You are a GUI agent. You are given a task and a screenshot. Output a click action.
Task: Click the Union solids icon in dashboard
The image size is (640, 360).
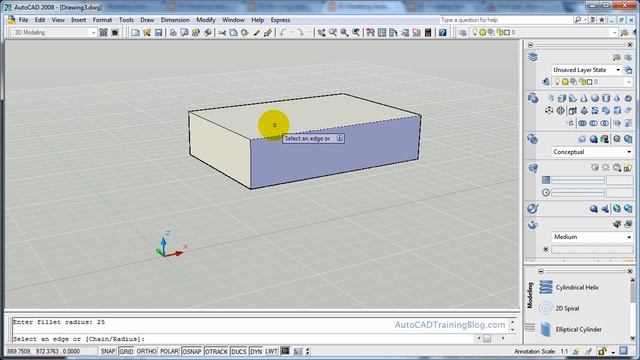[582, 123]
